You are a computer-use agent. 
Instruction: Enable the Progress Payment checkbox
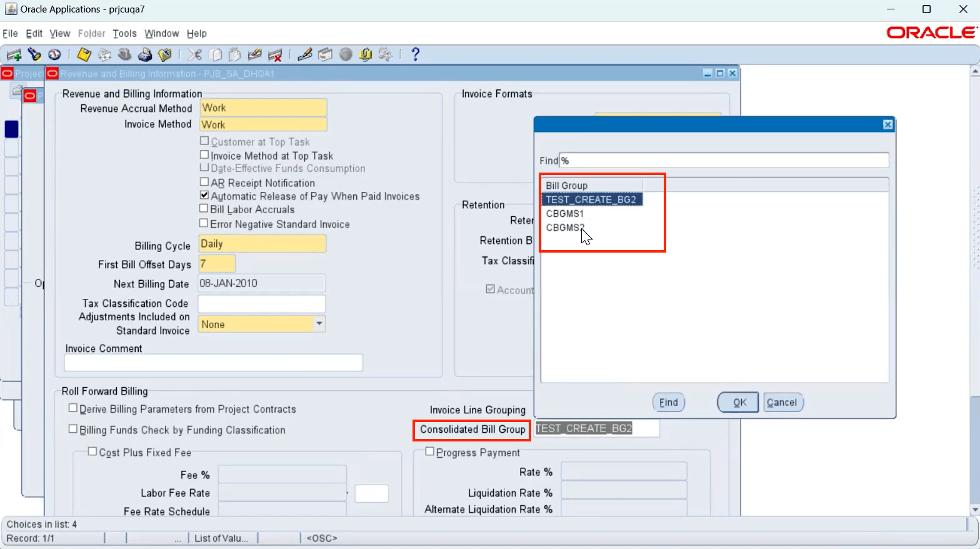(430, 451)
